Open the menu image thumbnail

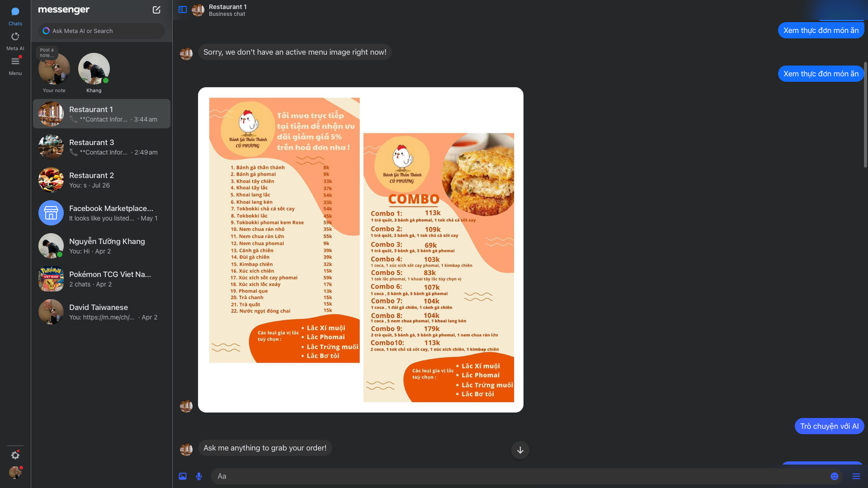pyautogui.click(x=361, y=250)
